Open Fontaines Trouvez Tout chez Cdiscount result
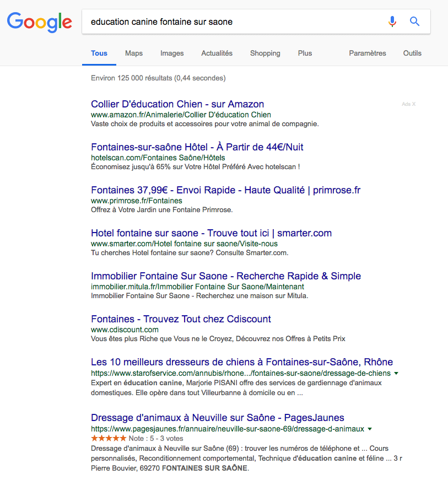This screenshot has height=480, width=448. 181,319
